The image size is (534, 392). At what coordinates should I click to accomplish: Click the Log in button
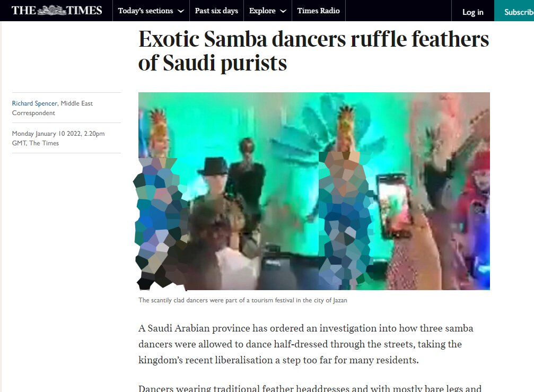(x=472, y=12)
